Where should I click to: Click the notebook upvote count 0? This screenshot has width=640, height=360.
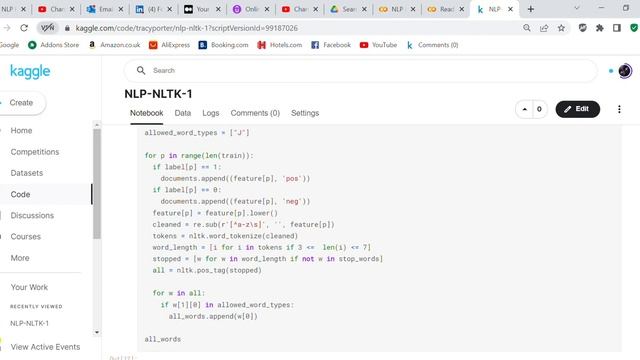(539, 109)
